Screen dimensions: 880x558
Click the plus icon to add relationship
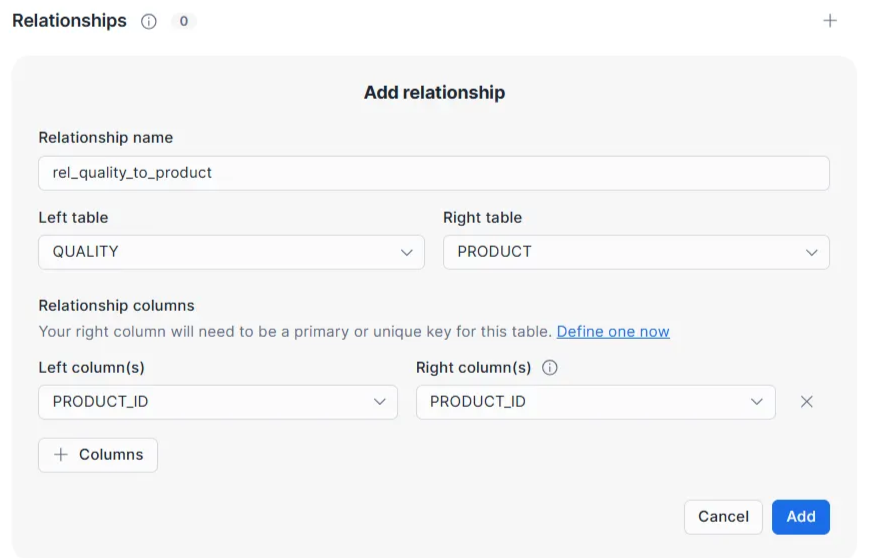[x=829, y=21]
